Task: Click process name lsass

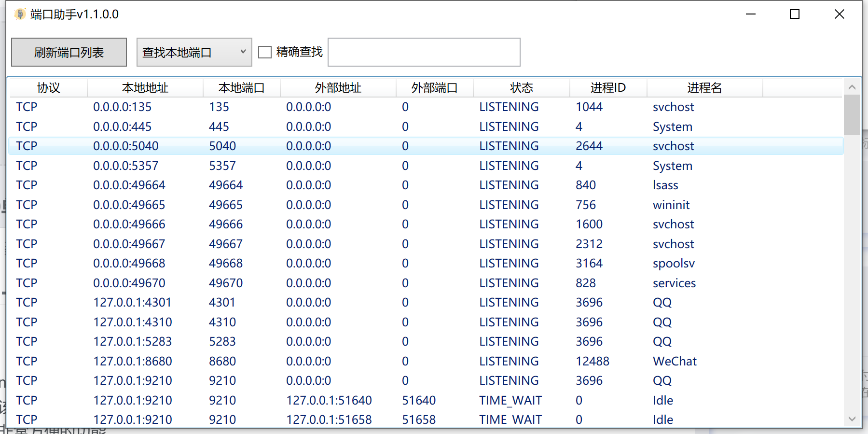Action: pyautogui.click(x=665, y=185)
